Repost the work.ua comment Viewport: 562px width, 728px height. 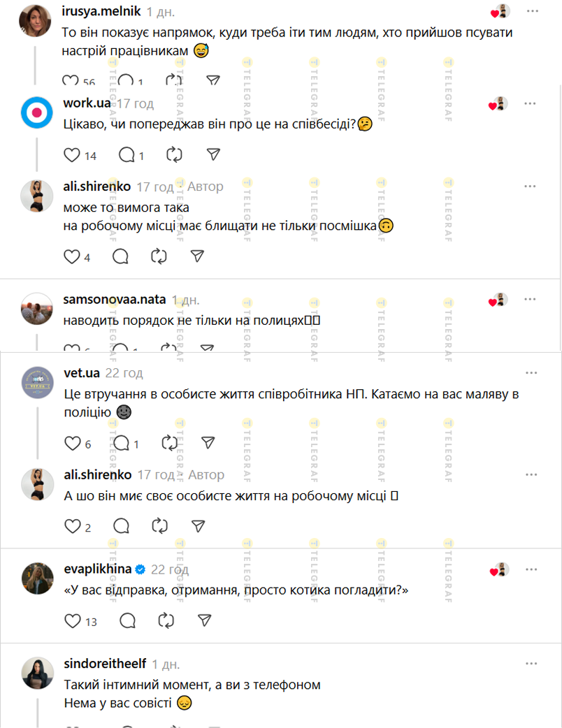tap(174, 154)
